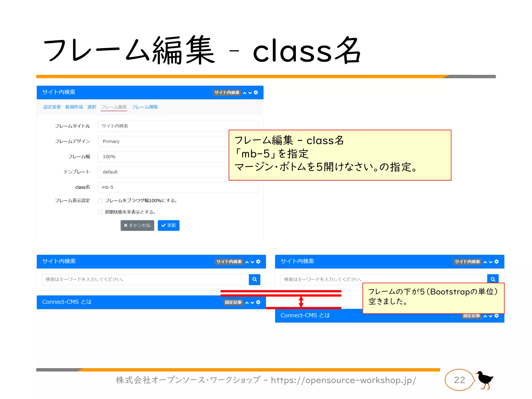Click フレームタイトル input field

pos(178,126)
